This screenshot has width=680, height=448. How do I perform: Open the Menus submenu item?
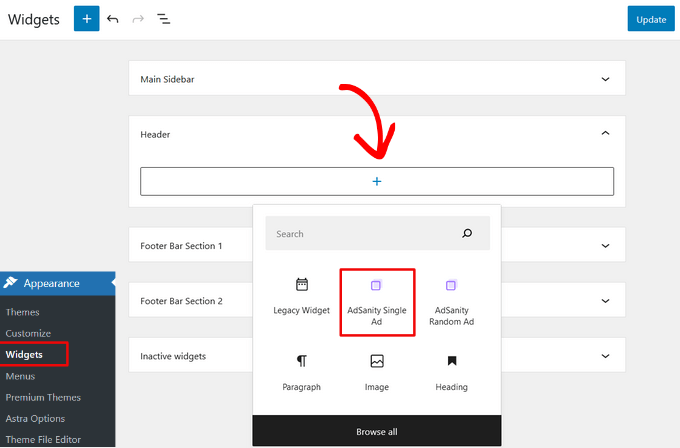20,376
